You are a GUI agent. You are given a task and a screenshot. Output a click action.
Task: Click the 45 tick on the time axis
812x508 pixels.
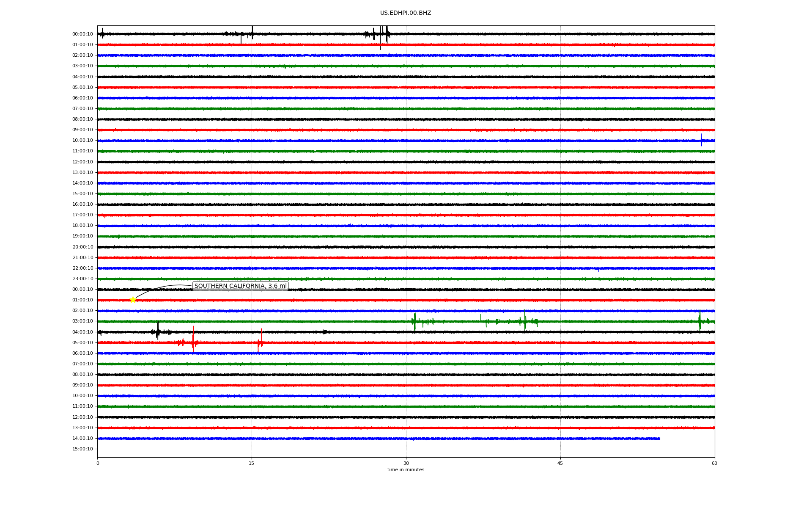pos(560,463)
